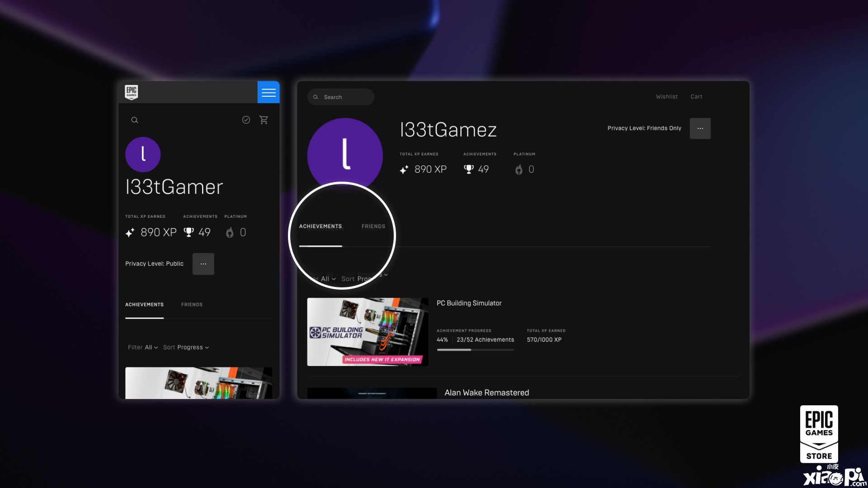Click the 44% progress percentage
This screenshot has width=868, height=488.
tap(442, 340)
